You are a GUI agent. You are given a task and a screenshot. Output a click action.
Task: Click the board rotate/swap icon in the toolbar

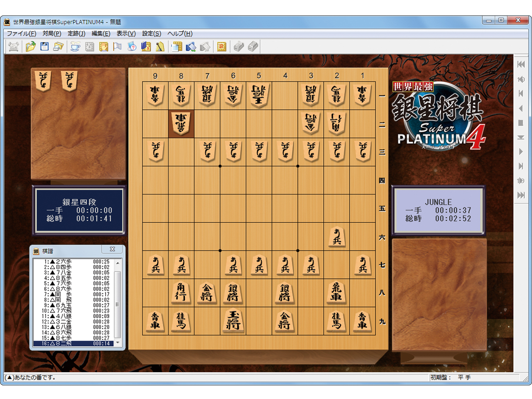190,46
